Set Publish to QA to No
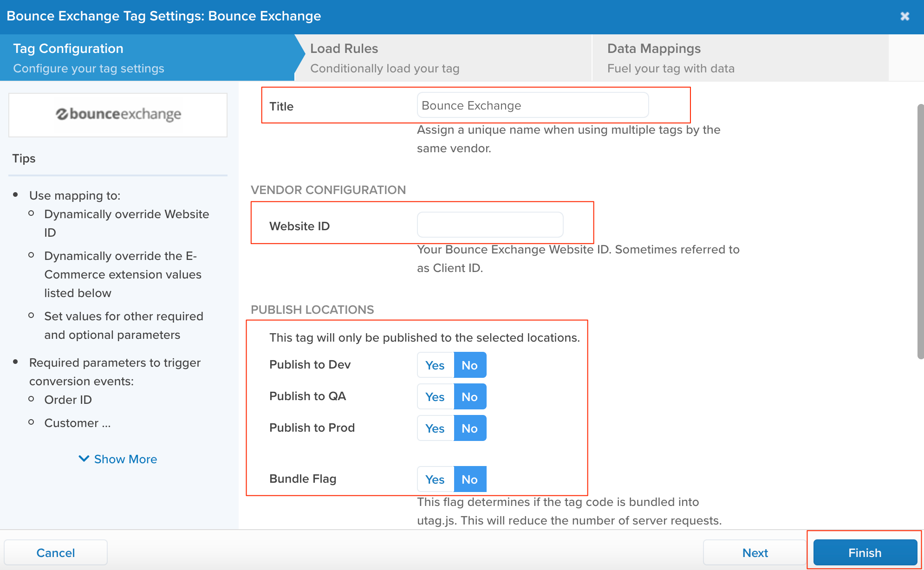 click(470, 397)
